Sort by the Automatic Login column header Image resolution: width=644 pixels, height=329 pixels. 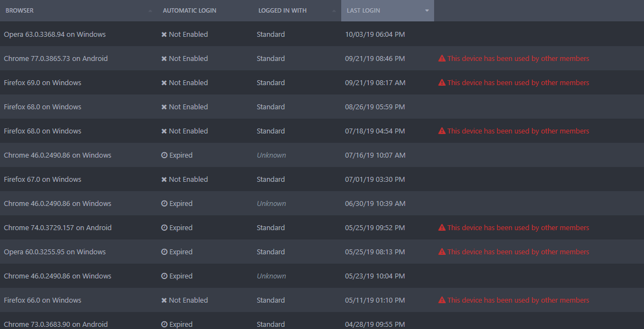tap(190, 10)
